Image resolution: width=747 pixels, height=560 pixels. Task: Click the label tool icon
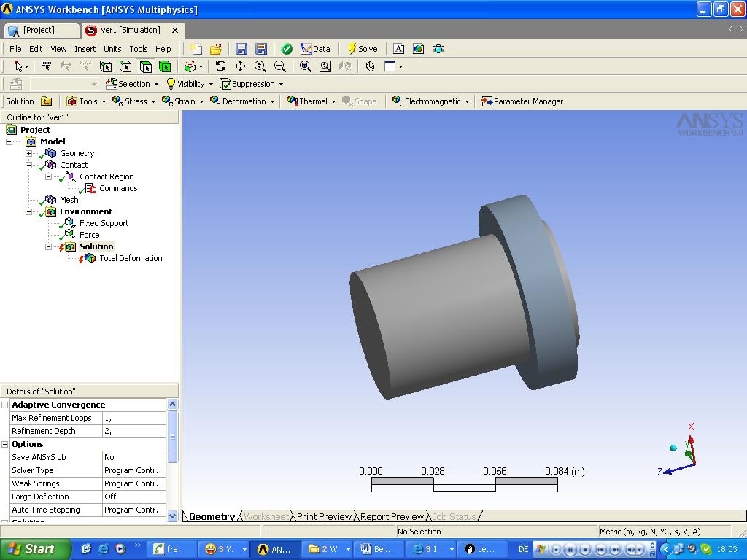[x=46, y=66]
